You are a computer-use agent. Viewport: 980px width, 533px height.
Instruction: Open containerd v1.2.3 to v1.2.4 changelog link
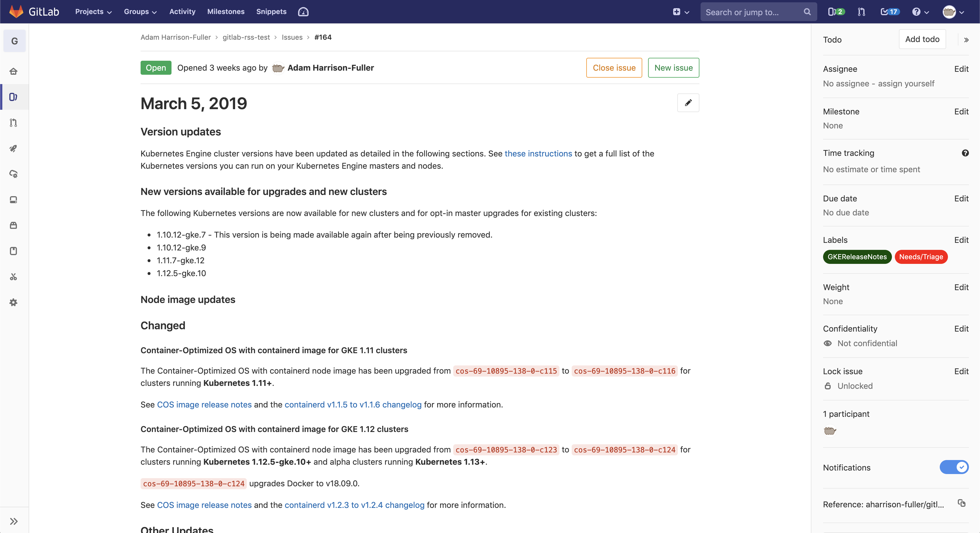[x=354, y=505]
